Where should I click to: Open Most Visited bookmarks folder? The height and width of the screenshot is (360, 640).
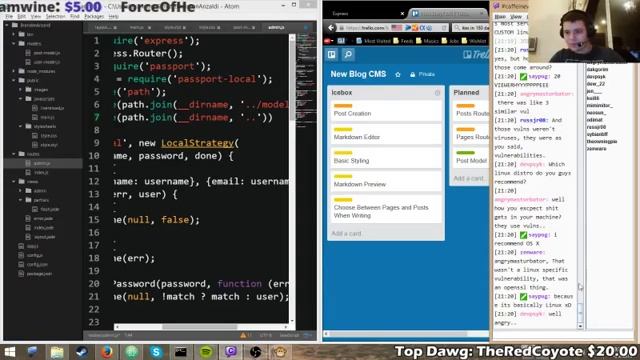click(373, 41)
